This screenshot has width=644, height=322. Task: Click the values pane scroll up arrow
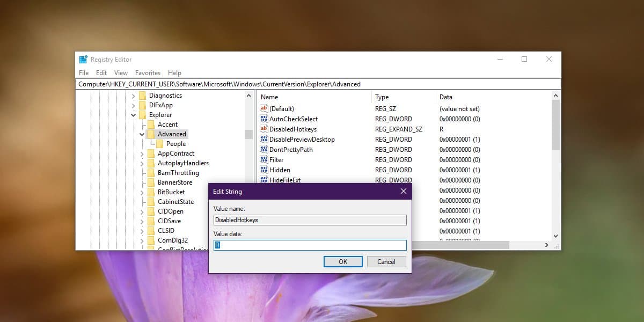tap(555, 96)
